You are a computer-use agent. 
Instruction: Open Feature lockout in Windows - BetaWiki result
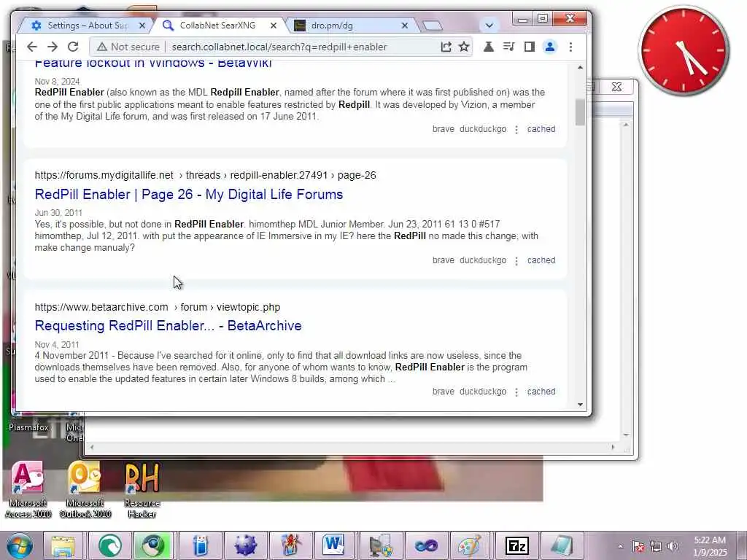tap(153, 63)
